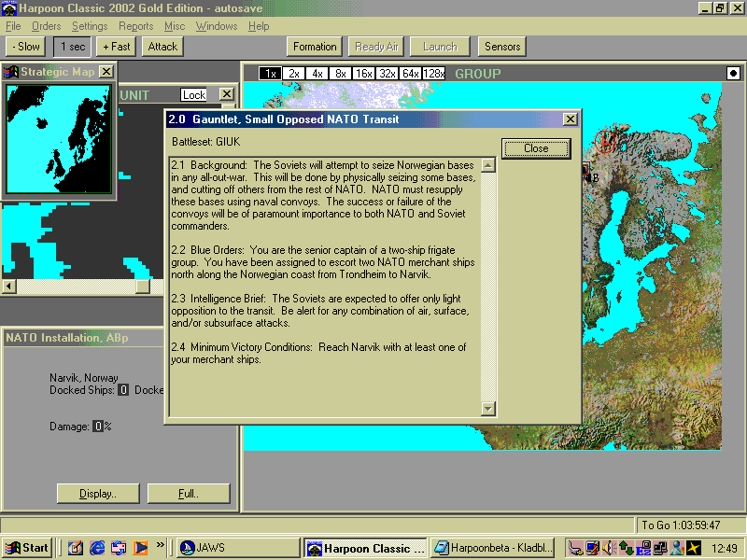Image resolution: width=747 pixels, height=560 pixels.
Task: Select red circled unit on Group map
Action: pyautogui.click(x=605, y=141)
